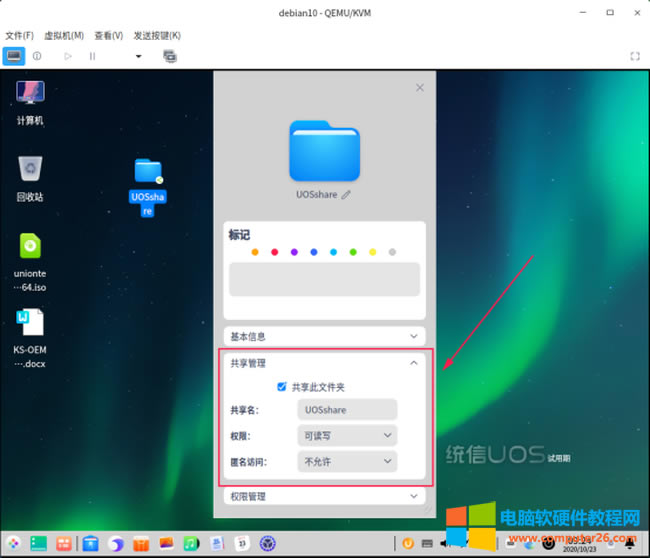Open the 查看(V) menu
Screen dimensions: 650x558
point(109,36)
